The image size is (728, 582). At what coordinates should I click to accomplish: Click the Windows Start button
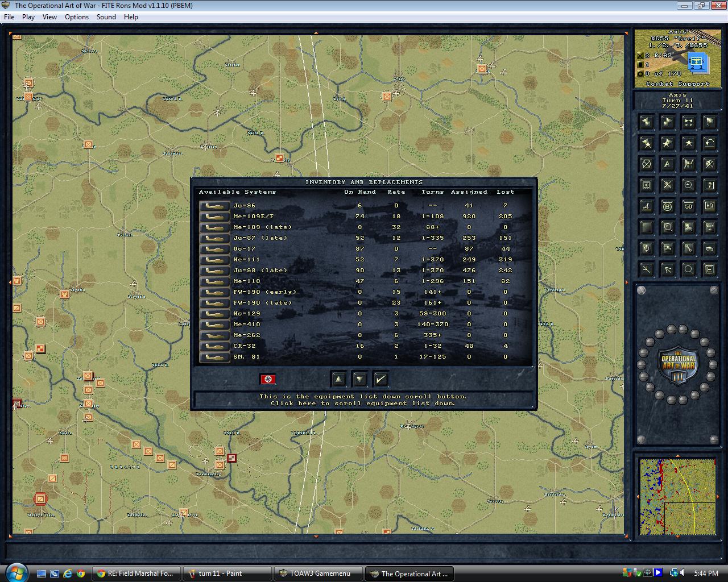click(x=15, y=572)
